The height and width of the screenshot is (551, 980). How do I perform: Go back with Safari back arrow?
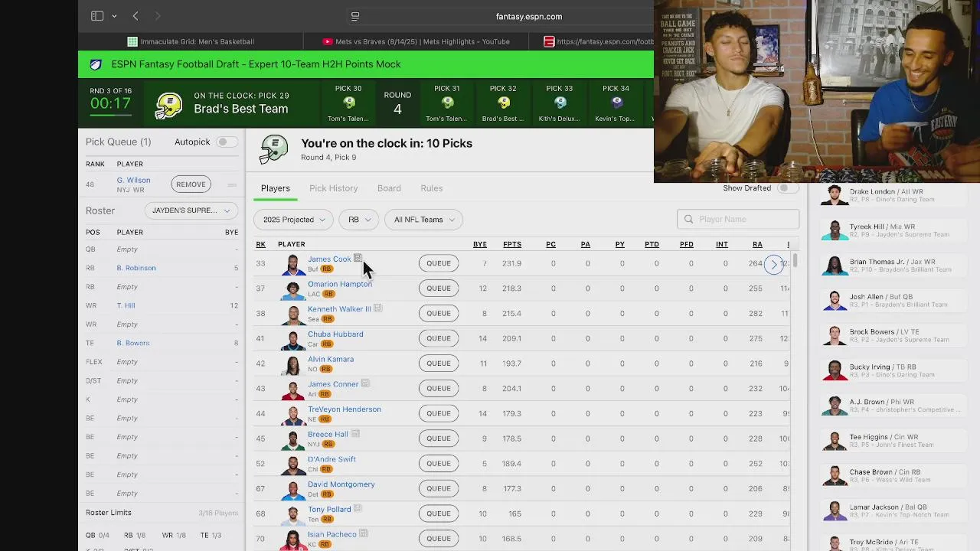tap(136, 16)
